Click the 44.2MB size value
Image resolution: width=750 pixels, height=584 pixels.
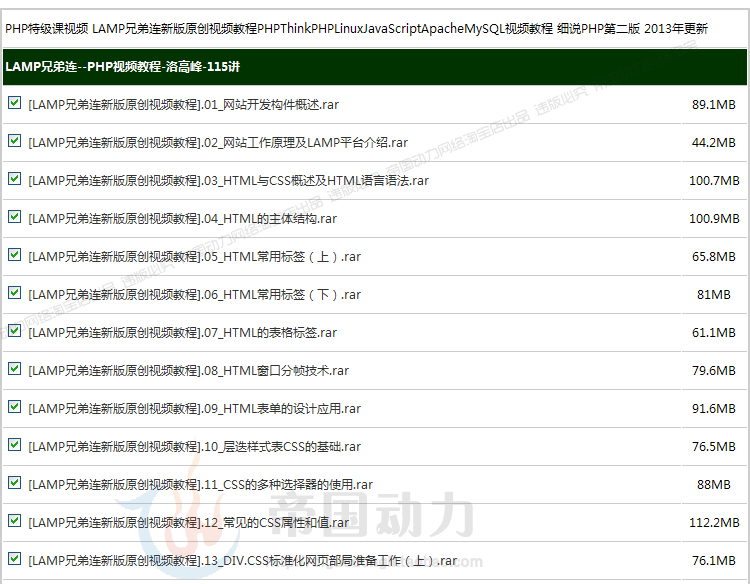coord(714,143)
